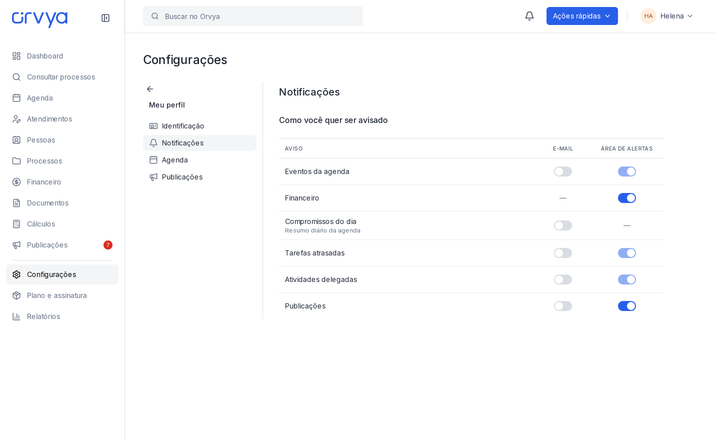Click the Processos folder icon
This screenshot has width=720, height=440.
(17, 161)
